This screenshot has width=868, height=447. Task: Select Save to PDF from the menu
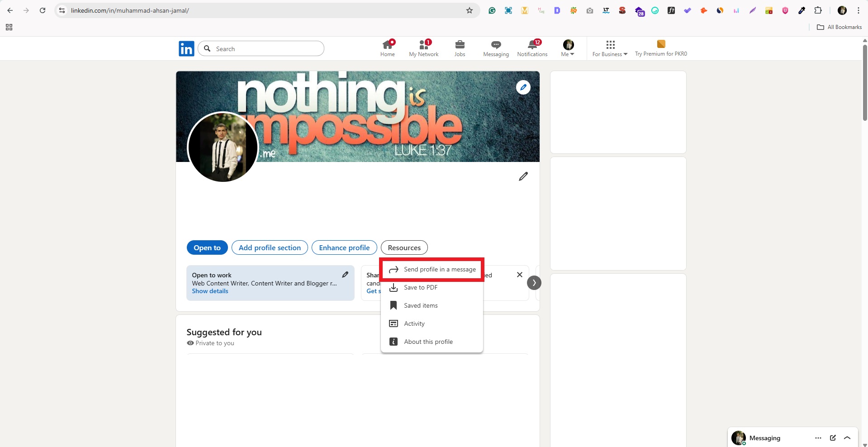tap(420, 287)
